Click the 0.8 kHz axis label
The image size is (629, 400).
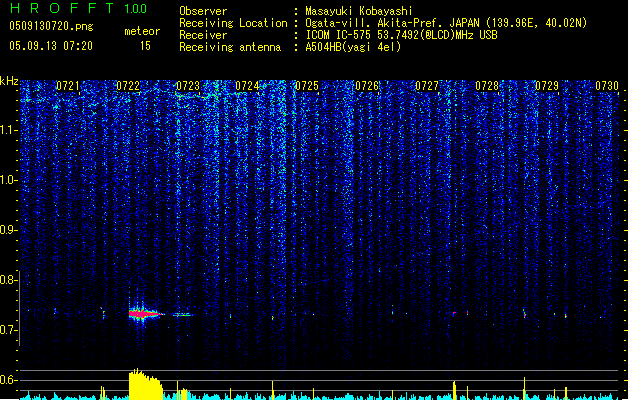(9, 280)
